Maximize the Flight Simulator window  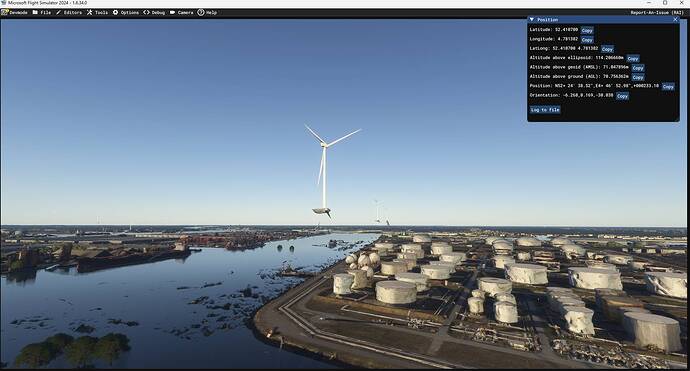[665, 3]
